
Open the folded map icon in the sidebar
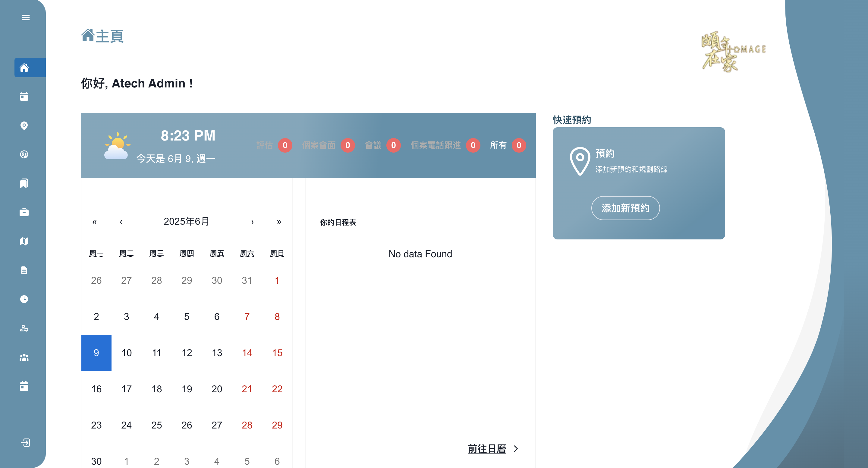point(24,242)
